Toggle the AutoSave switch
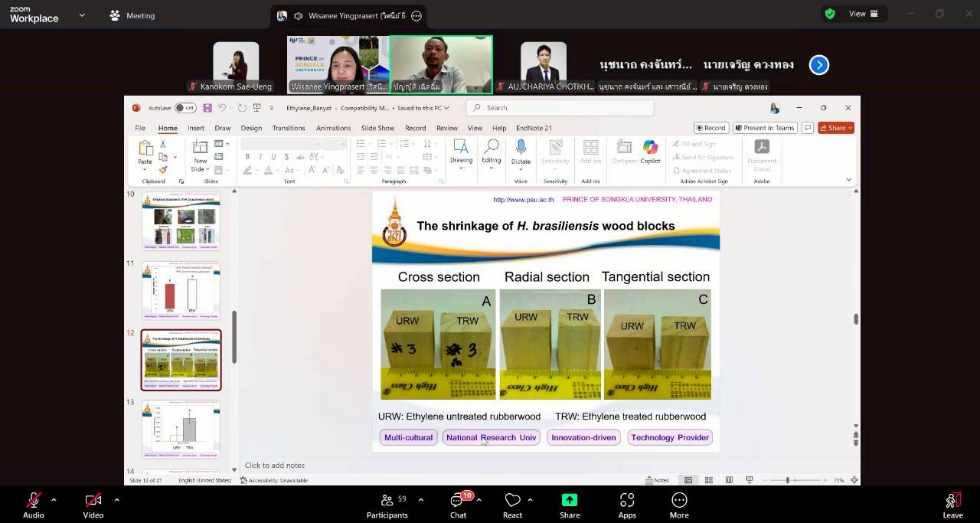Screen dimensions: 980x523 (x=185, y=108)
